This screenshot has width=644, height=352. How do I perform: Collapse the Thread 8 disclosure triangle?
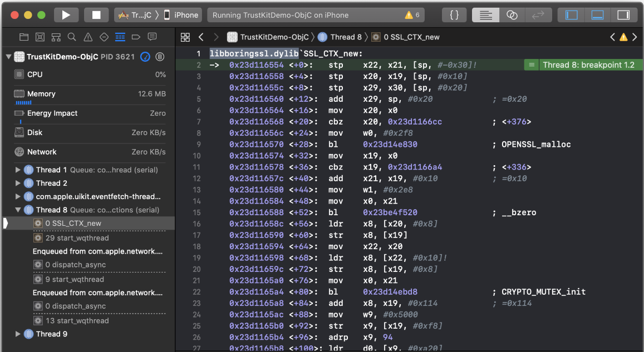(x=18, y=210)
